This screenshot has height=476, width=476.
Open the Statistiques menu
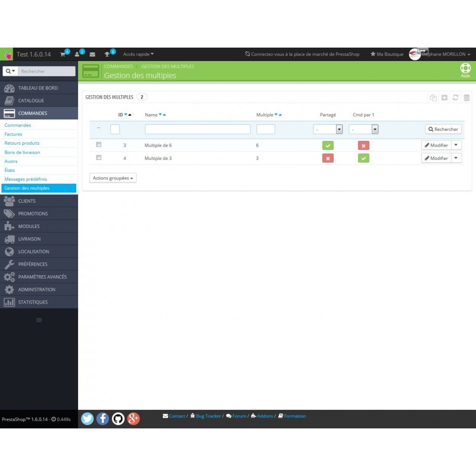coord(39,302)
